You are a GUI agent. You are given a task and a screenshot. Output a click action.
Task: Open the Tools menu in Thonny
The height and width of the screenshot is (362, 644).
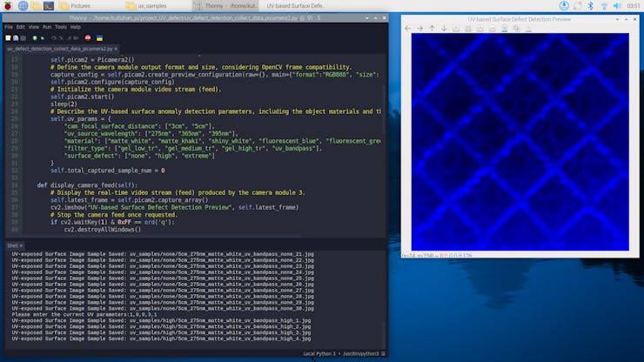tap(61, 27)
